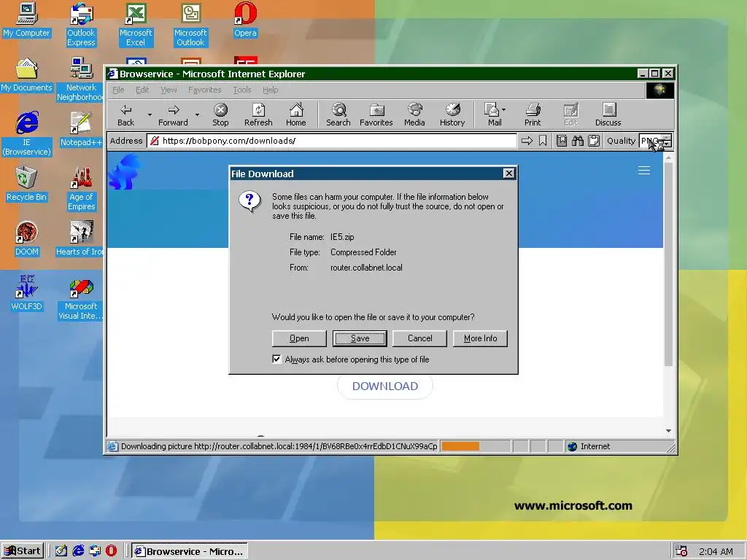Select the DOOM desktop shortcut

tap(26, 239)
